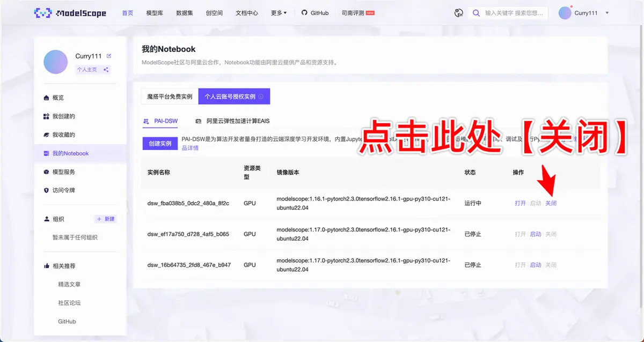Image resolution: width=644 pixels, height=342 pixels.
Task: Open the 品详情 link
Action: (x=190, y=148)
